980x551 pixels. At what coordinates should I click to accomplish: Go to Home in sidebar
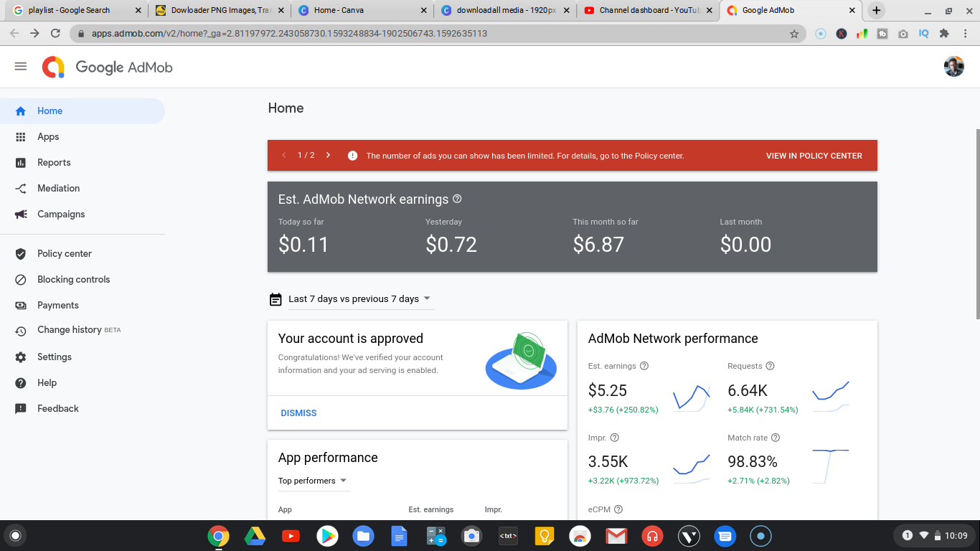(x=82, y=111)
